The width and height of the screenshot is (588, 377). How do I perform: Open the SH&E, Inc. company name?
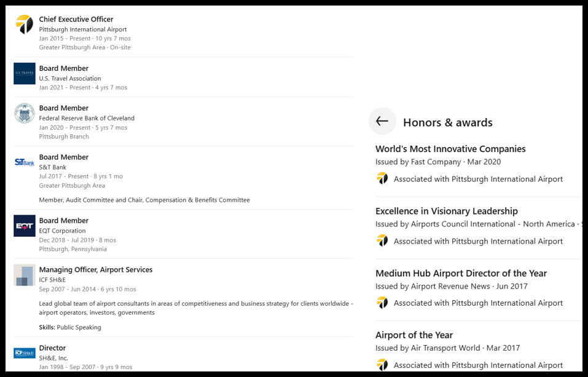(x=53, y=358)
